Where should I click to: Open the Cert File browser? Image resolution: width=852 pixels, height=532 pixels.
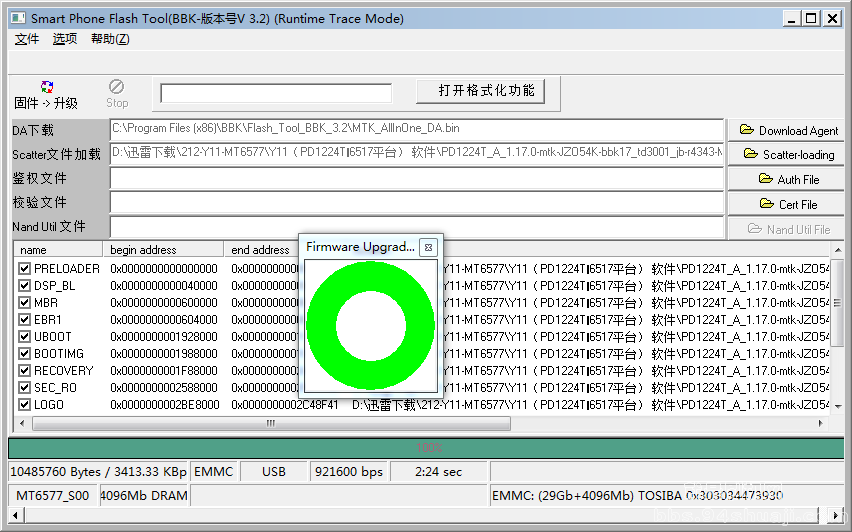tap(787, 204)
